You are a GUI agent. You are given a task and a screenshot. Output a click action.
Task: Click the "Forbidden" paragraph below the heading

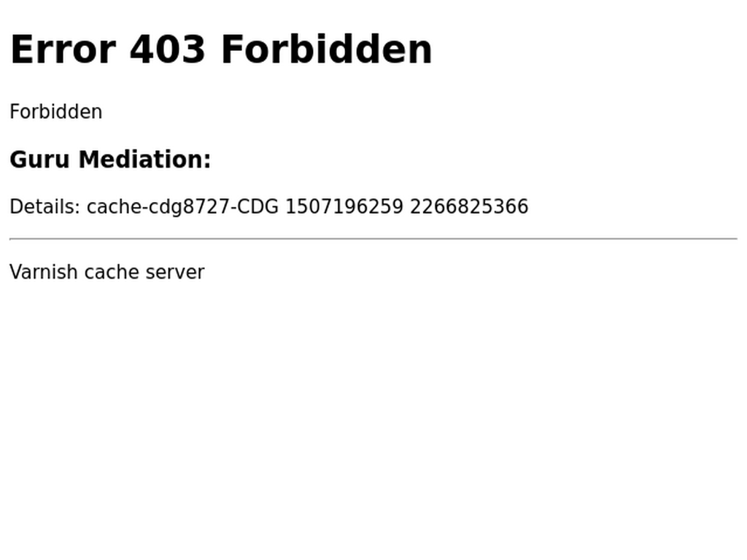click(x=55, y=112)
